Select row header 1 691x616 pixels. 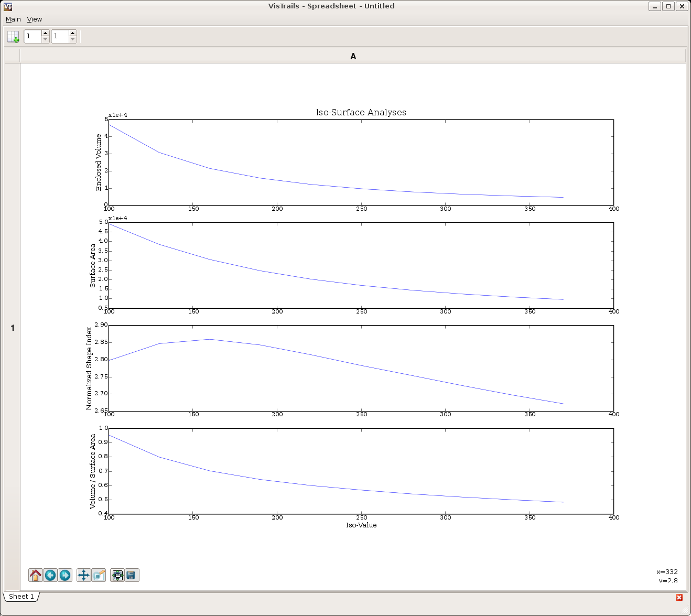[x=13, y=328]
